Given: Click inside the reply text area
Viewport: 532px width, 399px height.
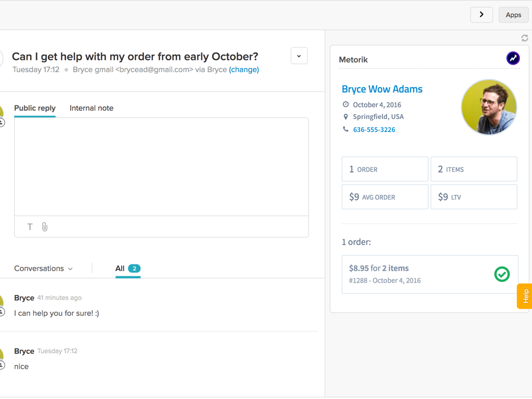Looking at the screenshot, I should pos(161,166).
